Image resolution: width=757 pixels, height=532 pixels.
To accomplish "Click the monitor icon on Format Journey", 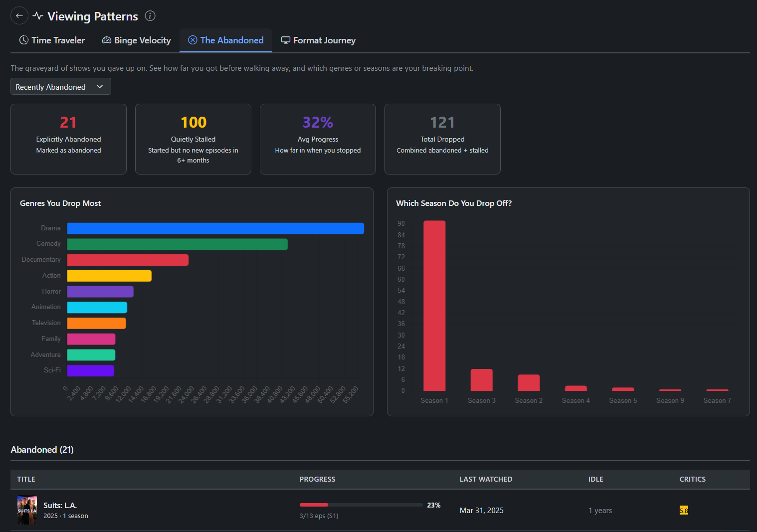I will pos(286,40).
